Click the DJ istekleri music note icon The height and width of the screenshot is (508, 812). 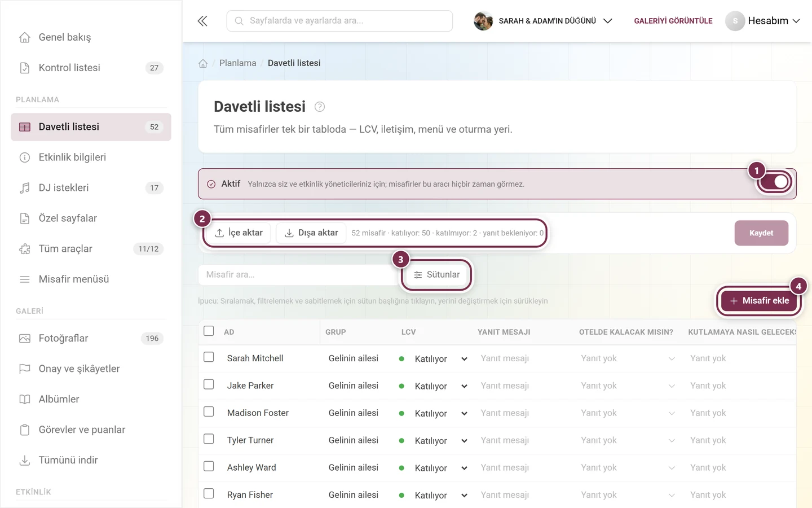click(x=25, y=188)
